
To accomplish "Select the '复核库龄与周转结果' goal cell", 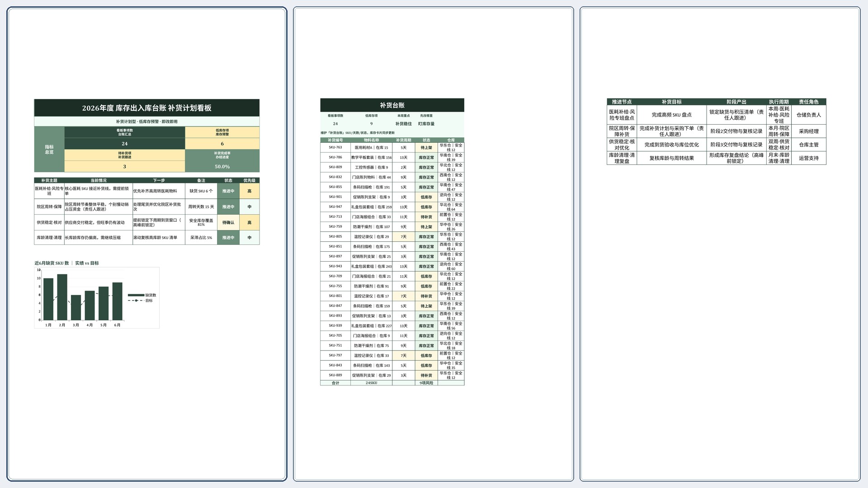I will tap(672, 158).
